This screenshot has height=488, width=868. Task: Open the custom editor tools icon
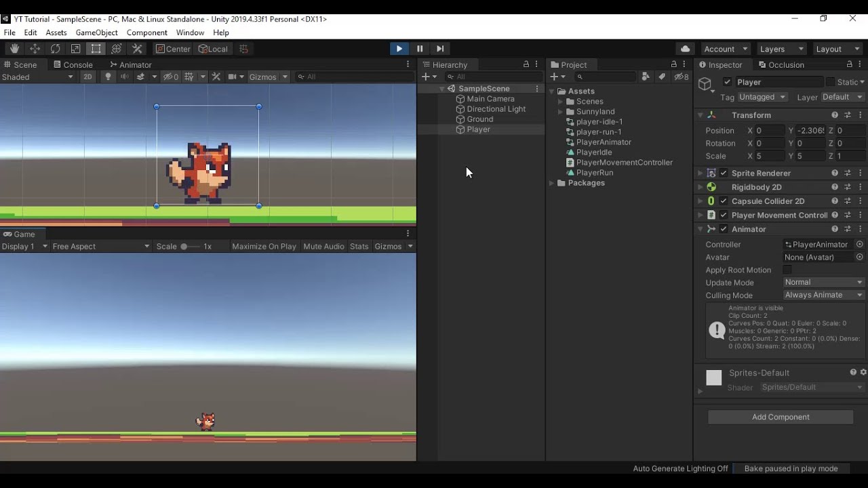(137, 49)
